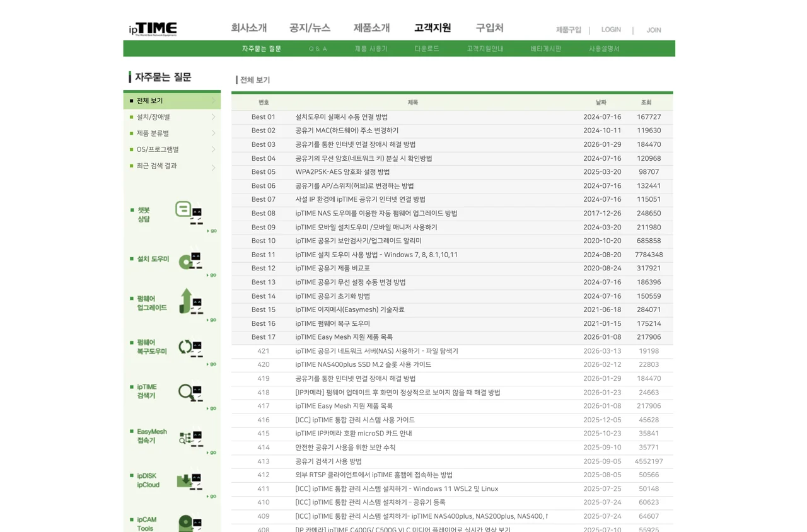Select 최근 검색 결과 in the sidebar
The height and width of the screenshot is (532, 807).
point(157,166)
